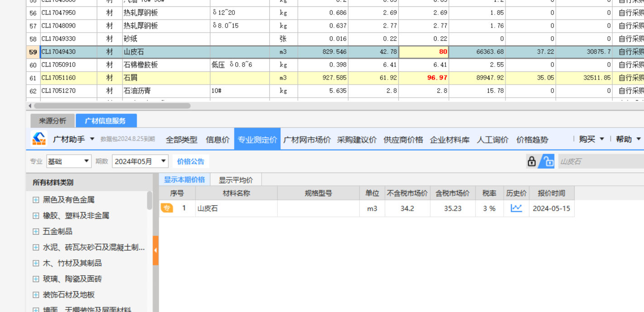Click the 所有材料类别 header
Screen dimensions: 644x312
click(89, 182)
